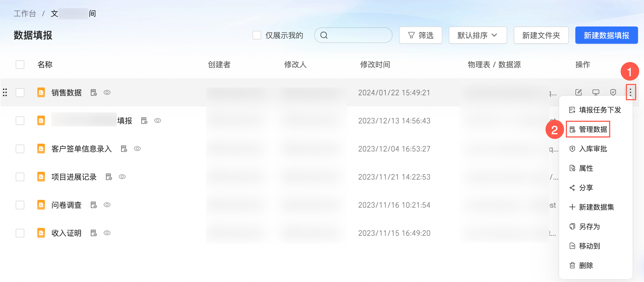Screen dimensions: 644x282
Task: Click the manage-data icon beside 收入证明
Action: coord(94,233)
